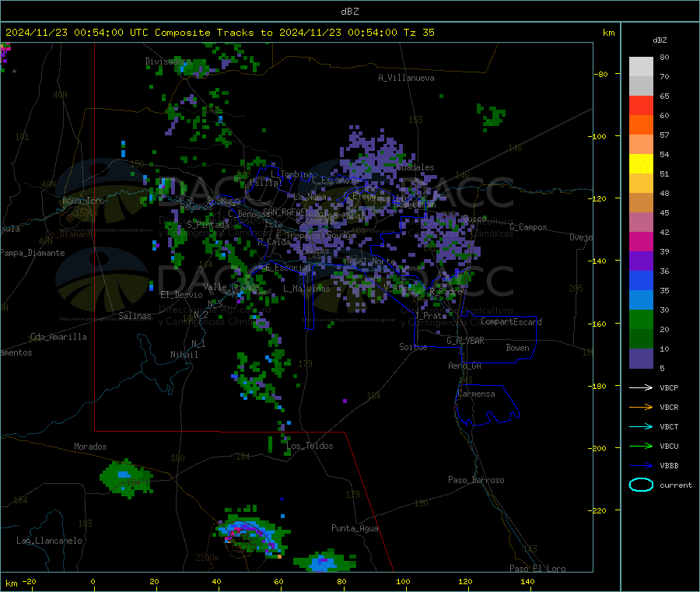The height and width of the screenshot is (592, 700).
Task: Select the Bowen label
Action: pyautogui.click(x=517, y=349)
